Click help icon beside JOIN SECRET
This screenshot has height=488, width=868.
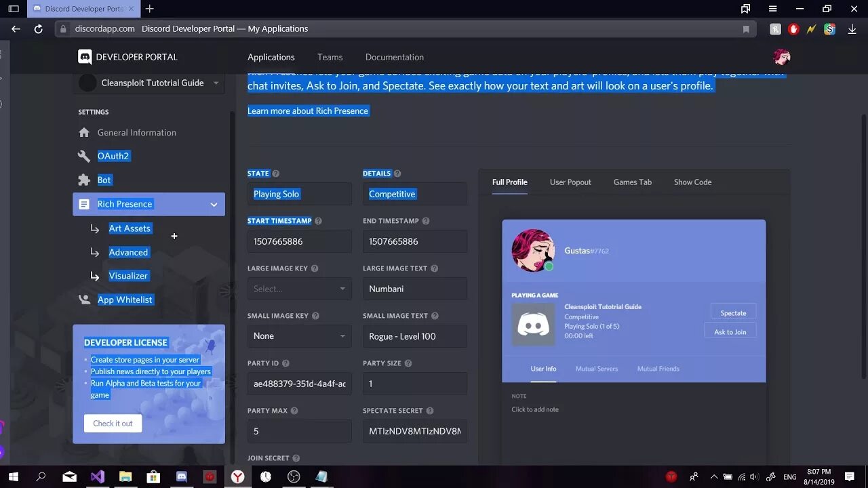pyautogui.click(x=296, y=458)
